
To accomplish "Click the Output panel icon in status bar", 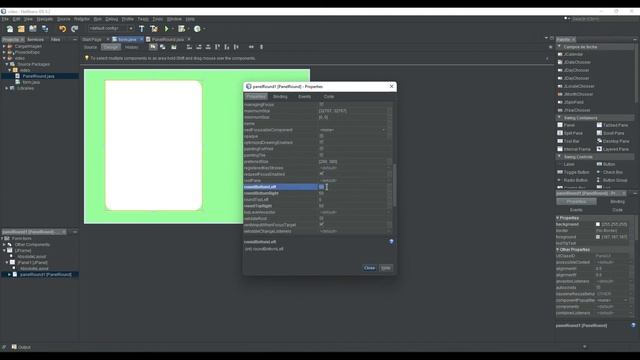I will pos(14,347).
